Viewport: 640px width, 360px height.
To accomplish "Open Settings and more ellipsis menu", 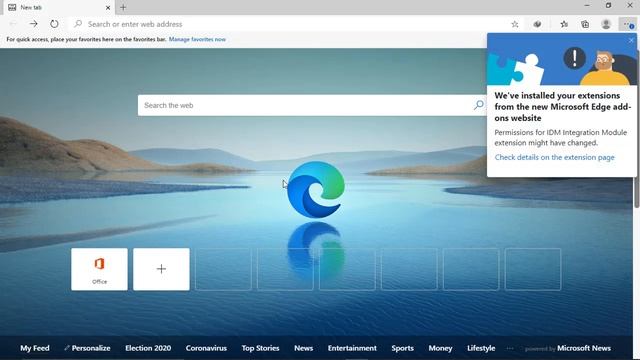I will pyautogui.click(x=628, y=24).
